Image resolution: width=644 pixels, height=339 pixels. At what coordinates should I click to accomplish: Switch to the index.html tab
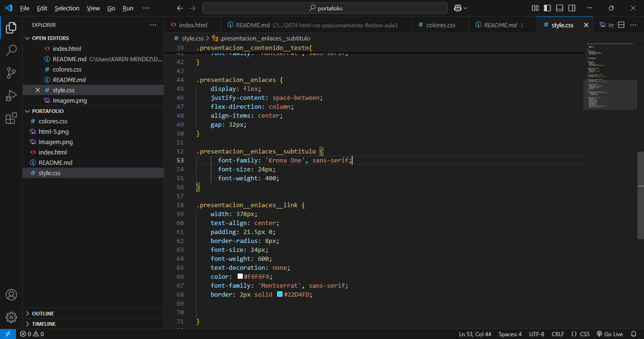192,25
